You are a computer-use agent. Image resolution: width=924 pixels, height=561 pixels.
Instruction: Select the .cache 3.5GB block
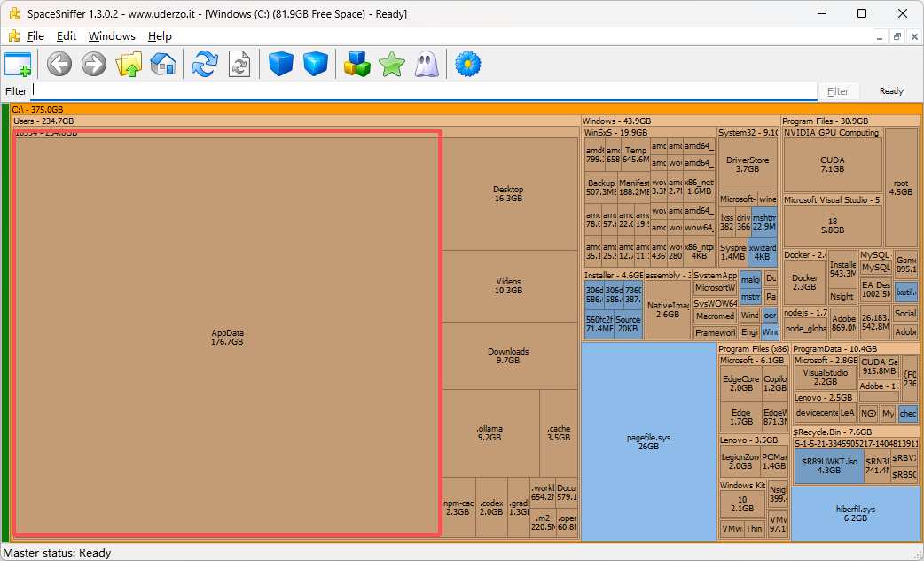pyautogui.click(x=559, y=433)
